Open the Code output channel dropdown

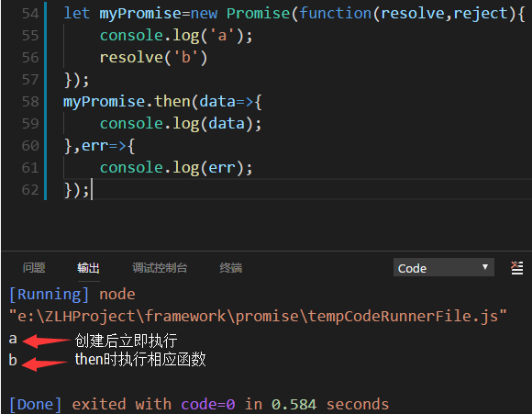443,267
